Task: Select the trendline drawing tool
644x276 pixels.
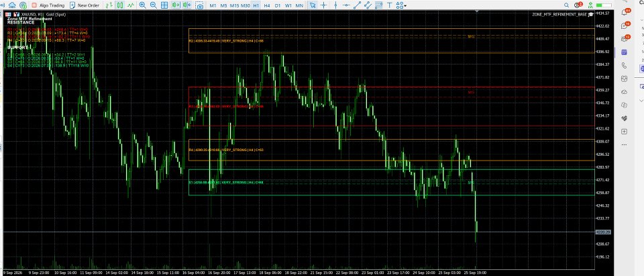Action: tap(358, 5)
